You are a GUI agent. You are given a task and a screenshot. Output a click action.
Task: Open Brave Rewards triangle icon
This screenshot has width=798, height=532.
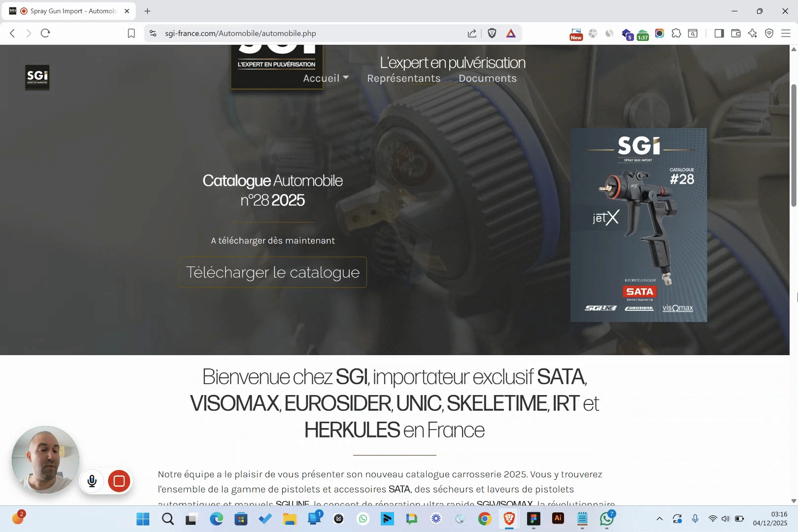511,33
